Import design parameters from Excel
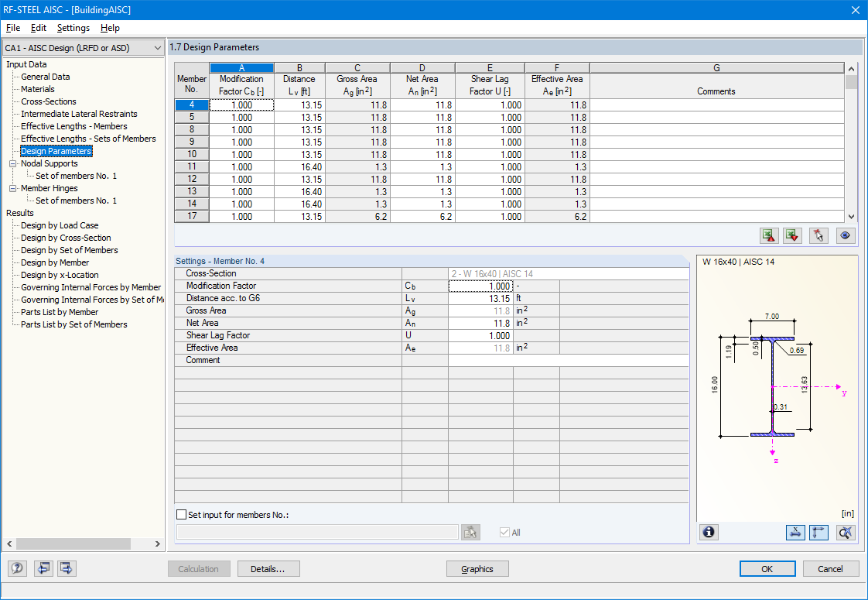Image resolution: width=868 pixels, height=600 pixels. point(769,235)
